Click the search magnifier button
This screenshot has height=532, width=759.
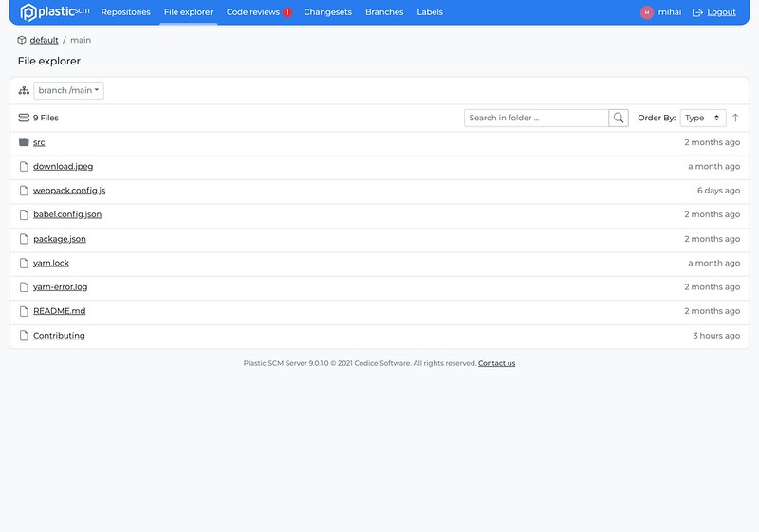(x=619, y=118)
